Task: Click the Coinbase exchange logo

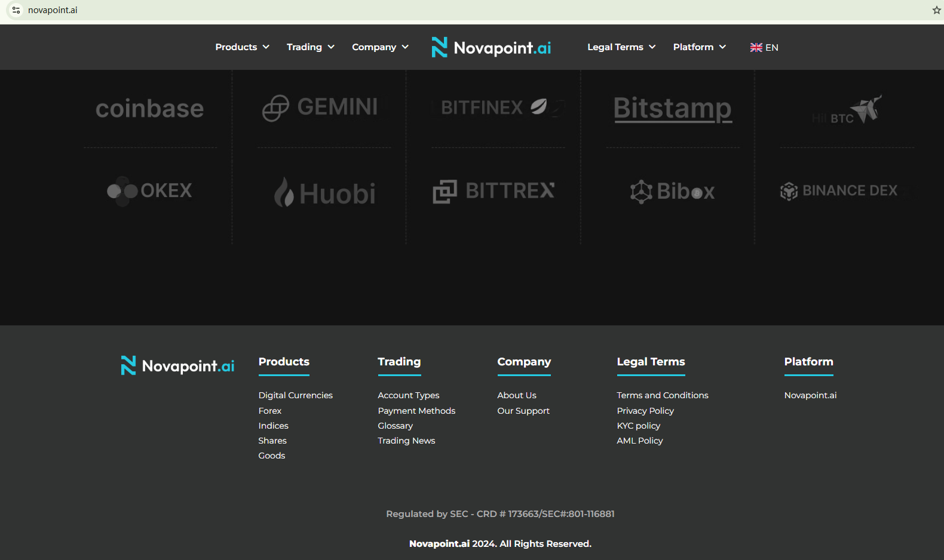Action: 150,109
